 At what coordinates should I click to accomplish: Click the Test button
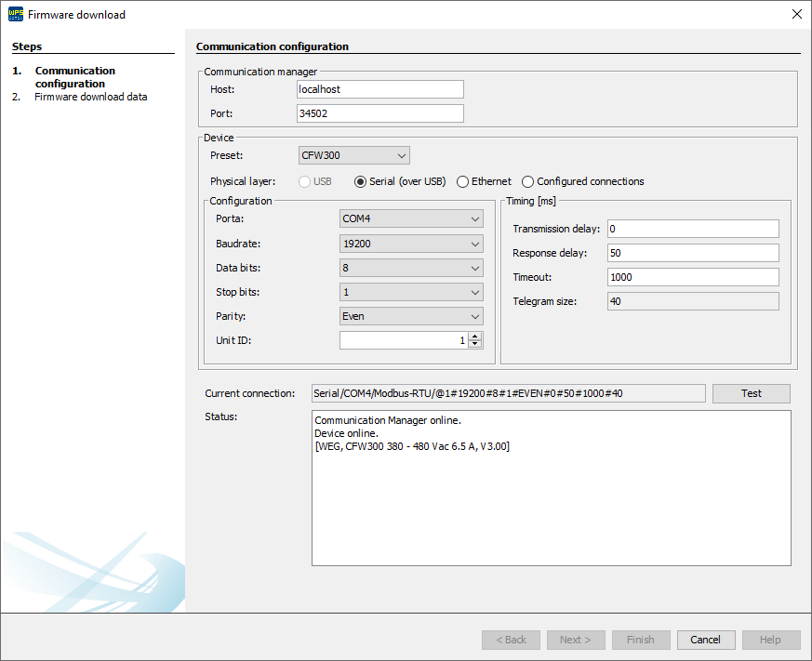[x=751, y=393]
